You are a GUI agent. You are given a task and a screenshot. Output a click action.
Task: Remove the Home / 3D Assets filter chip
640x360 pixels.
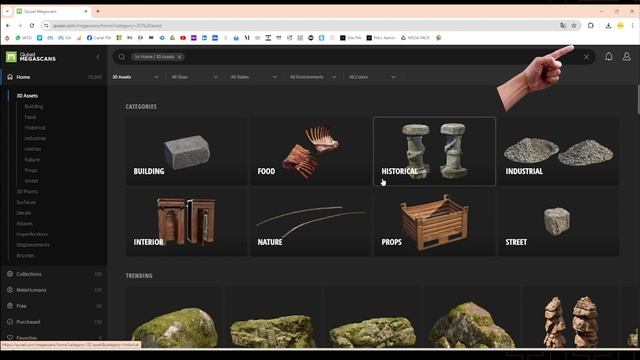pyautogui.click(x=179, y=57)
